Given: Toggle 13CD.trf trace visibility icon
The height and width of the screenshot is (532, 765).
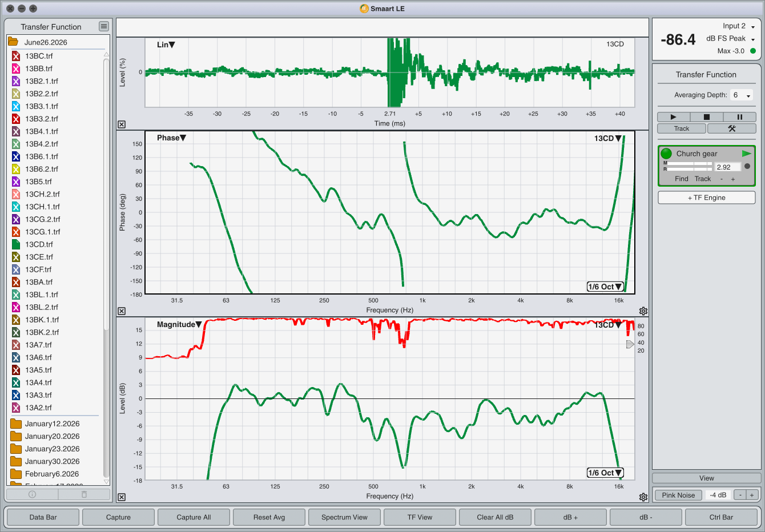Looking at the screenshot, I should (x=16, y=244).
